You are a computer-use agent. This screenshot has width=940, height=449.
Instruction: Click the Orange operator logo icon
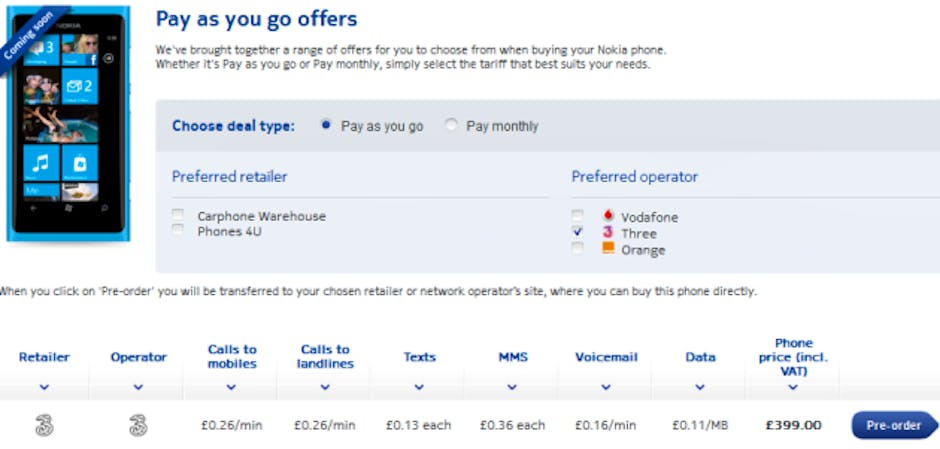point(607,248)
